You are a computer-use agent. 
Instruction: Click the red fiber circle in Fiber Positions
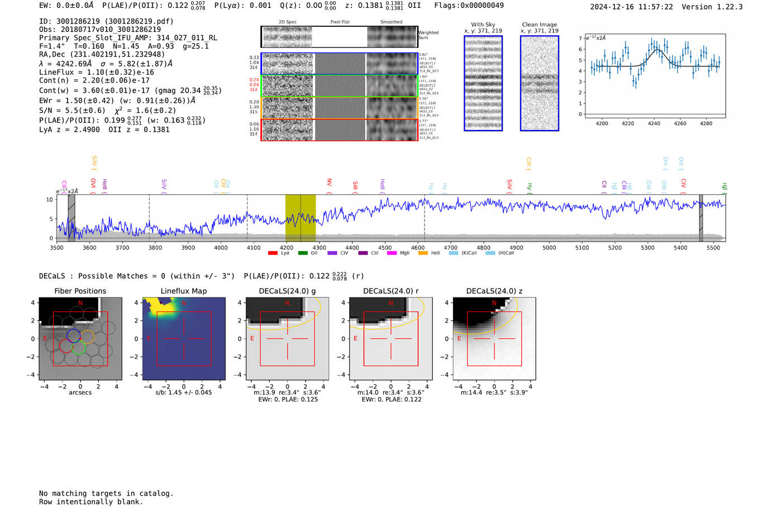point(66,346)
